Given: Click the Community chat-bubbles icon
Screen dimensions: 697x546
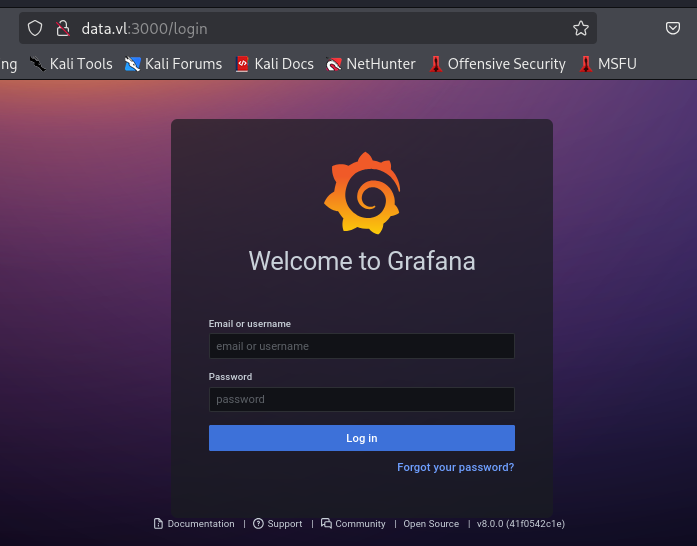Looking at the screenshot, I should tap(326, 524).
